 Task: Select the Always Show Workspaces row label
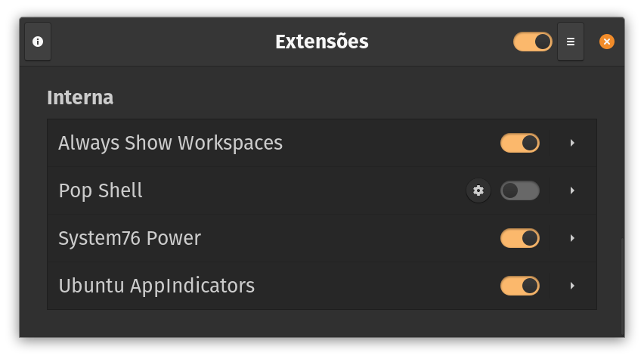click(x=170, y=143)
